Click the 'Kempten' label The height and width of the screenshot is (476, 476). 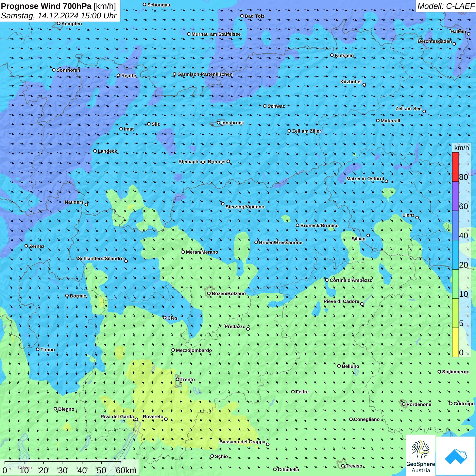72,23
